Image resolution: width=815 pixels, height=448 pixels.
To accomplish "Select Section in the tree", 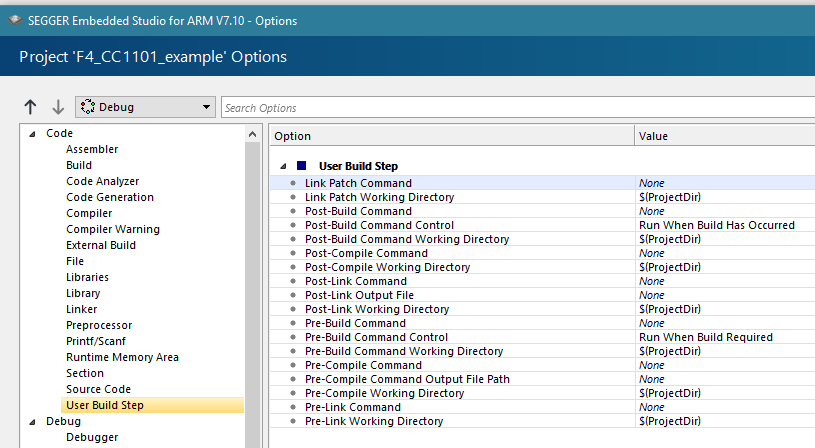I will point(85,374).
